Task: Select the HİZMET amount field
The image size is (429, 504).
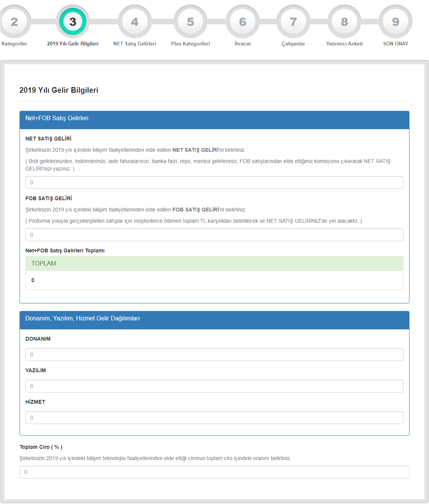Action: pos(214,418)
